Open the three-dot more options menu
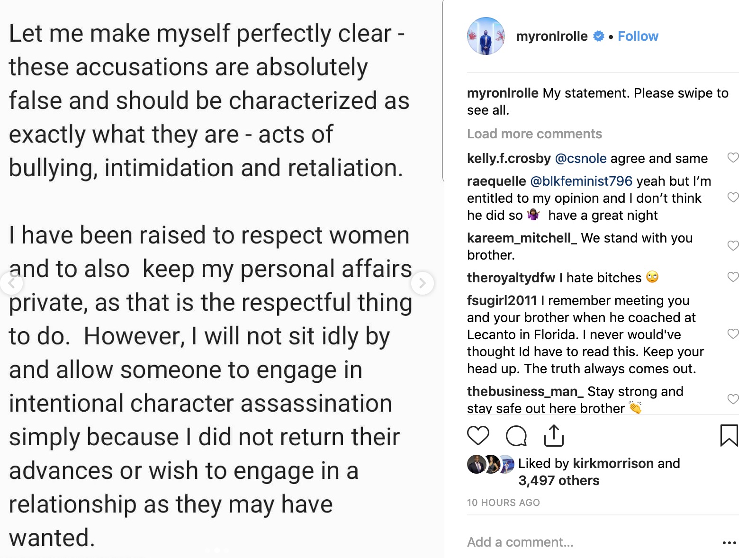The width and height of the screenshot is (756, 558). tap(729, 543)
